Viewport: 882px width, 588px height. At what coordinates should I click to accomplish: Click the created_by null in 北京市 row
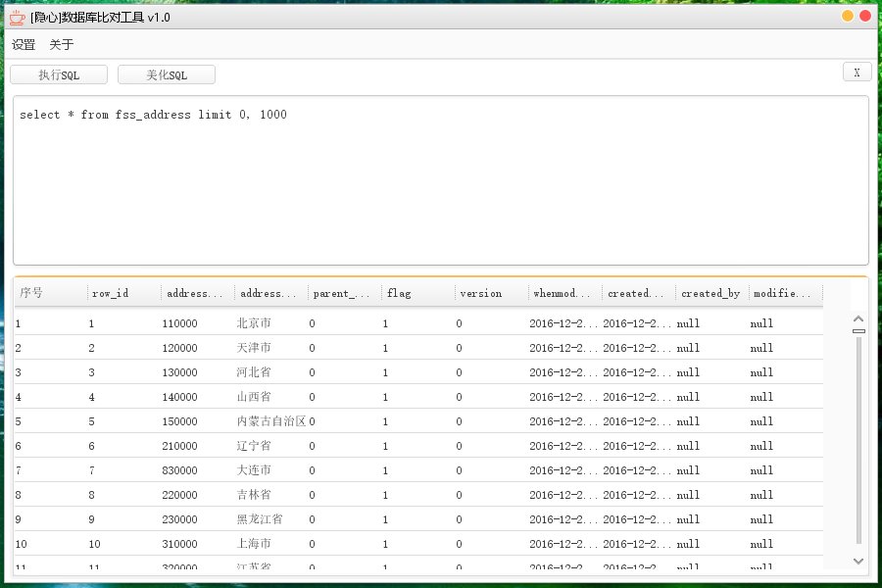click(x=688, y=323)
